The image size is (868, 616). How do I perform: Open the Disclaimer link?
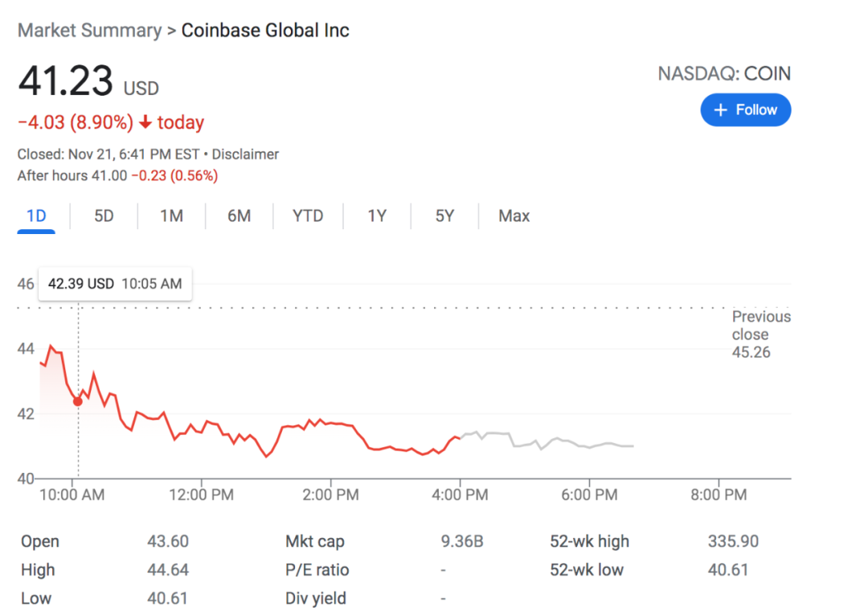click(x=245, y=154)
